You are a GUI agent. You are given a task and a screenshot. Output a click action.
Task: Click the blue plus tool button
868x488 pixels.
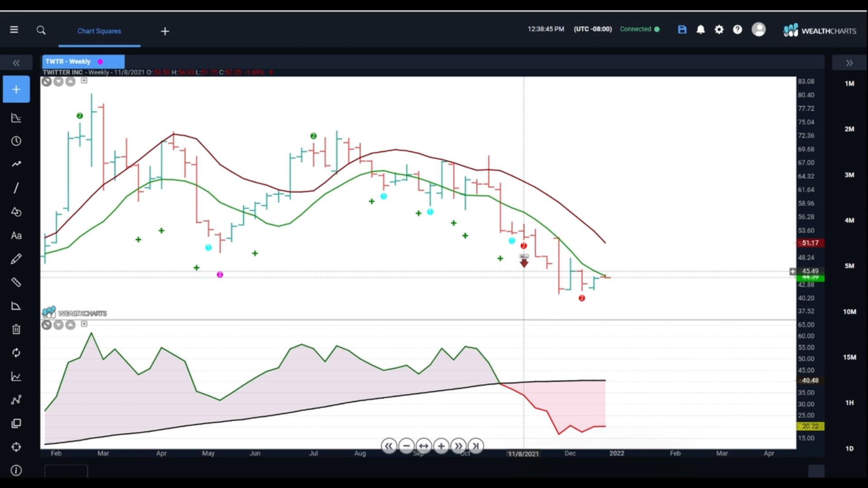coord(16,89)
